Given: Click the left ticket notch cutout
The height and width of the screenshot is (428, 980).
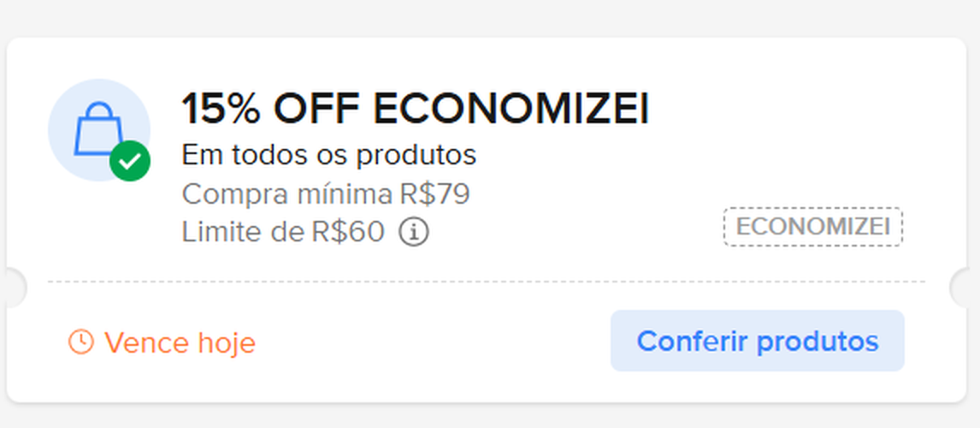Looking at the screenshot, I should tap(12, 288).
